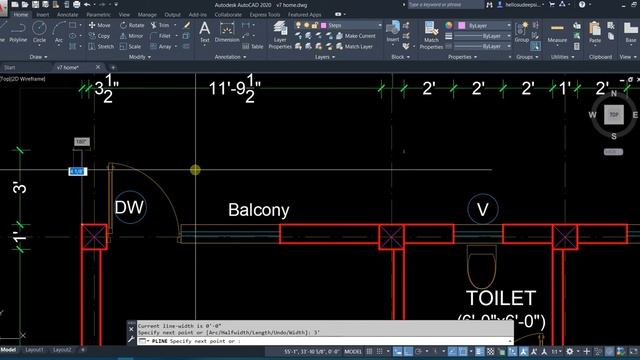Viewport: 640px width, 360px height.
Task: Activate the Rotate tool
Action: coord(132,25)
